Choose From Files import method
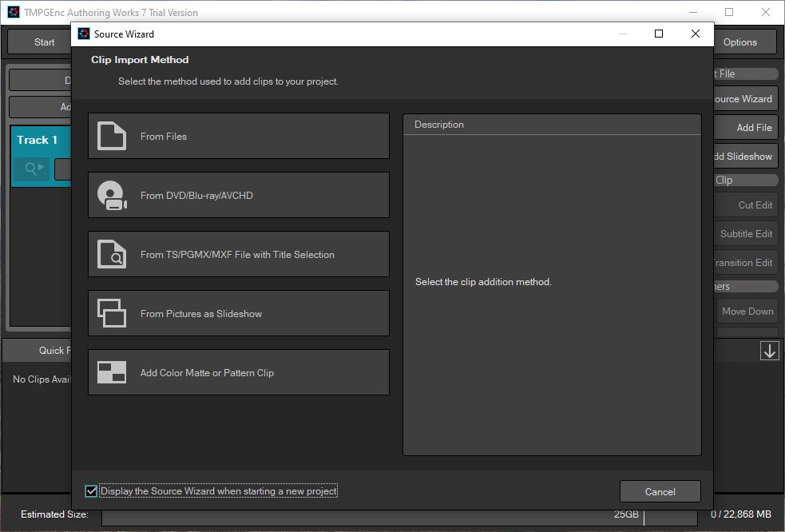Image resolution: width=785 pixels, height=532 pixels. point(238,136)
